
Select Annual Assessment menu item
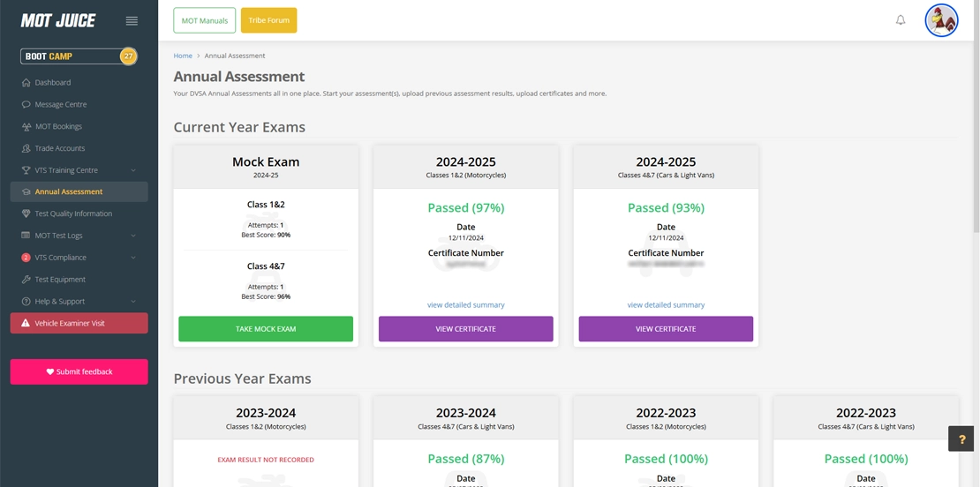79,191
